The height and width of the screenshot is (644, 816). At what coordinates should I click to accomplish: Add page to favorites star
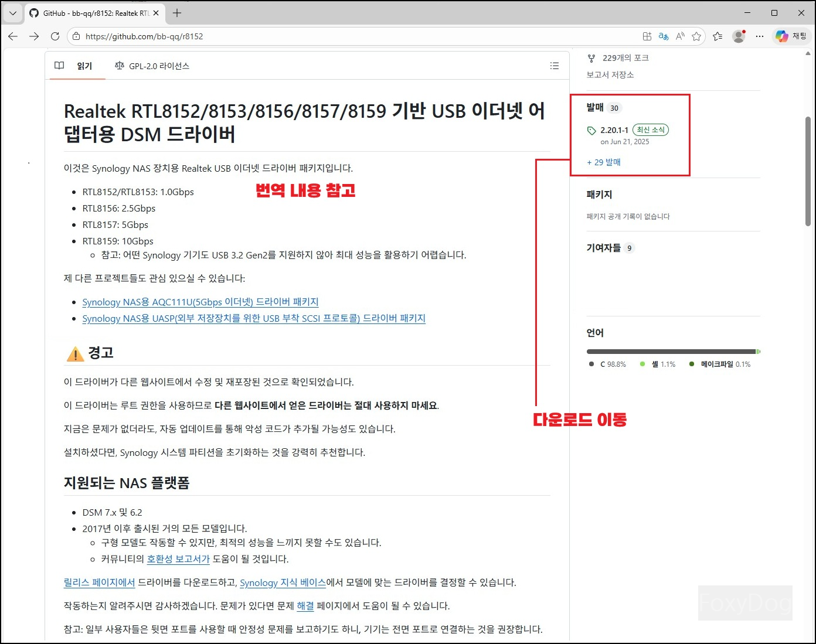coord(696,36)
